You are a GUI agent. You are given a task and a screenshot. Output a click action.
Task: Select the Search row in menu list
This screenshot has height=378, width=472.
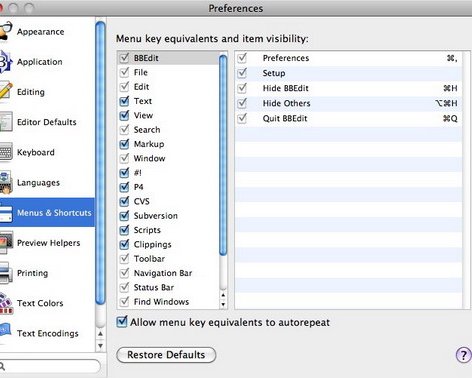coord(168,129)
